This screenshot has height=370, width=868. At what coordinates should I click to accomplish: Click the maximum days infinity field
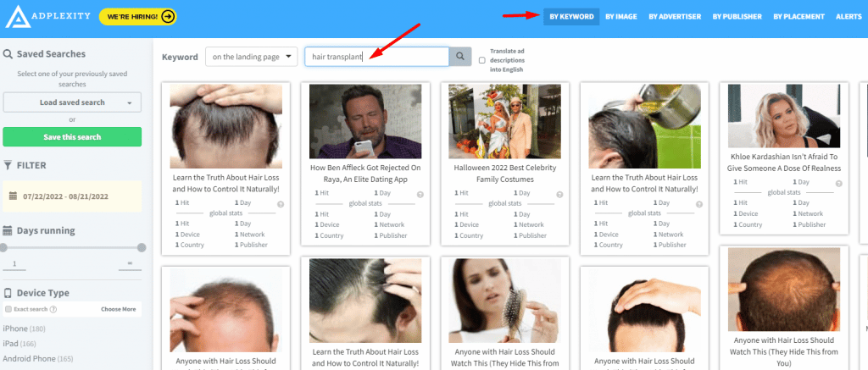(130, 264)
